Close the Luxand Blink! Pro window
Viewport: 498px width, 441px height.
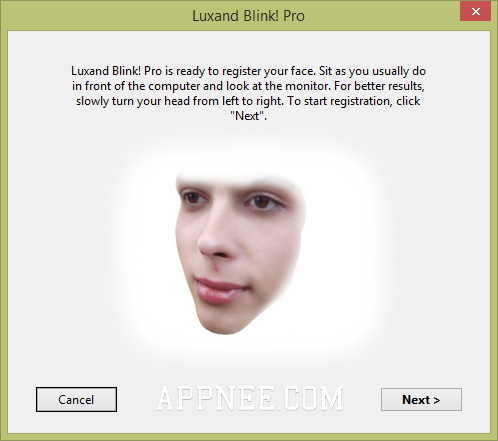click(x=476, y=12)
